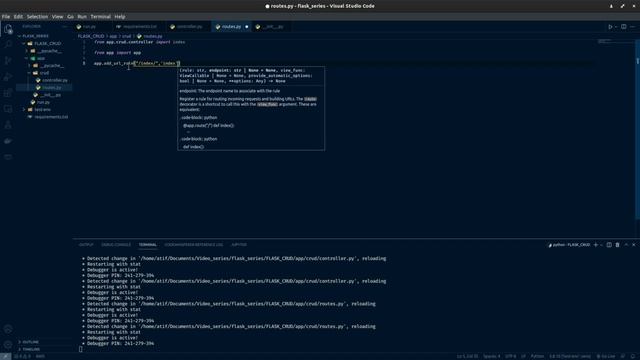This screenshot has height=360, width=640.
Task: Select the TERMINAL panel tab
Action: click(x=148, y=245)
